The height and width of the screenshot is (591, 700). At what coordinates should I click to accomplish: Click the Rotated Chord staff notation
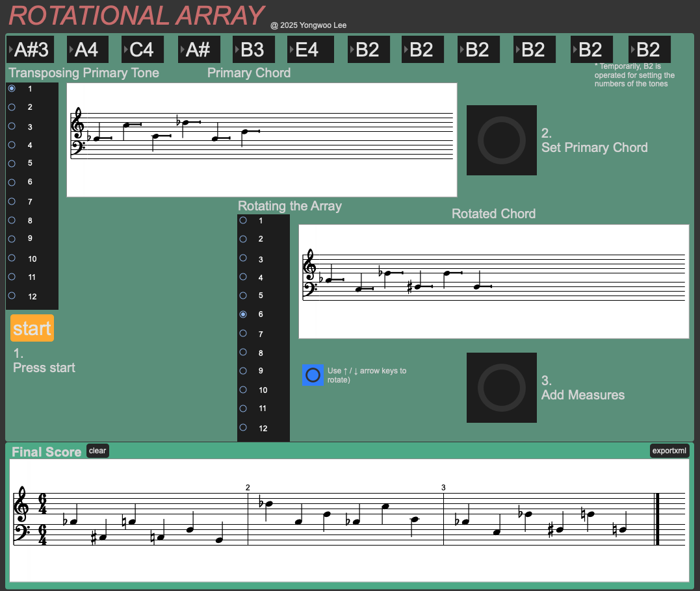tap(494, 281)
